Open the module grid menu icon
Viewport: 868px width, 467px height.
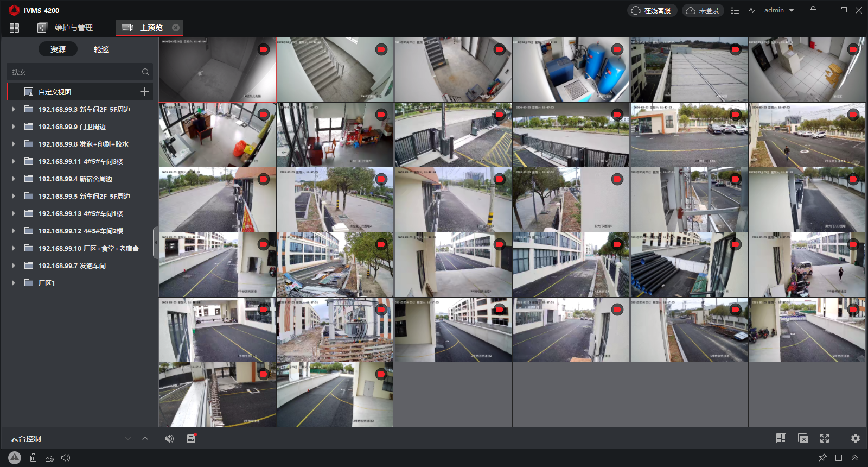coord(14,28)
